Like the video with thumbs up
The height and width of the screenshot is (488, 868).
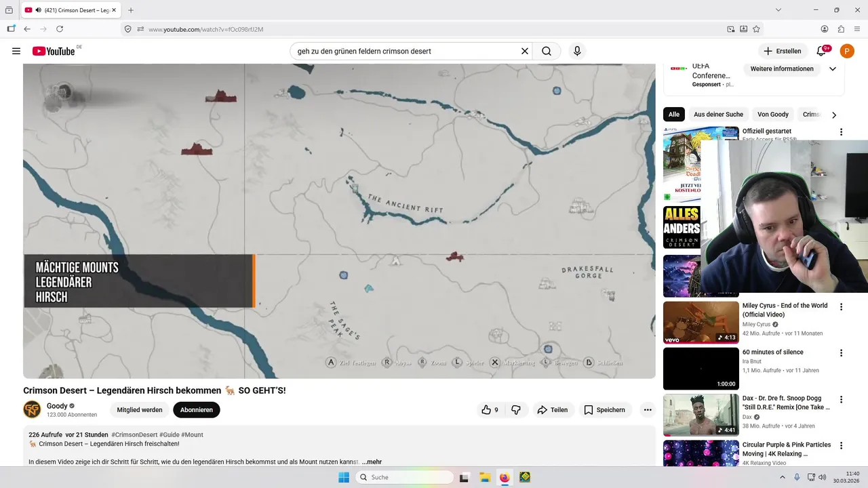pos(490,409)
